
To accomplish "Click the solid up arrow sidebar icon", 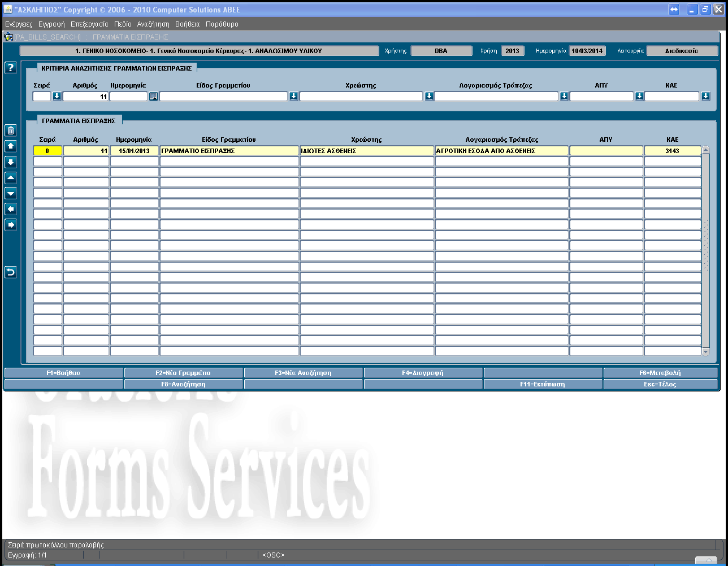I will (10, 146).
